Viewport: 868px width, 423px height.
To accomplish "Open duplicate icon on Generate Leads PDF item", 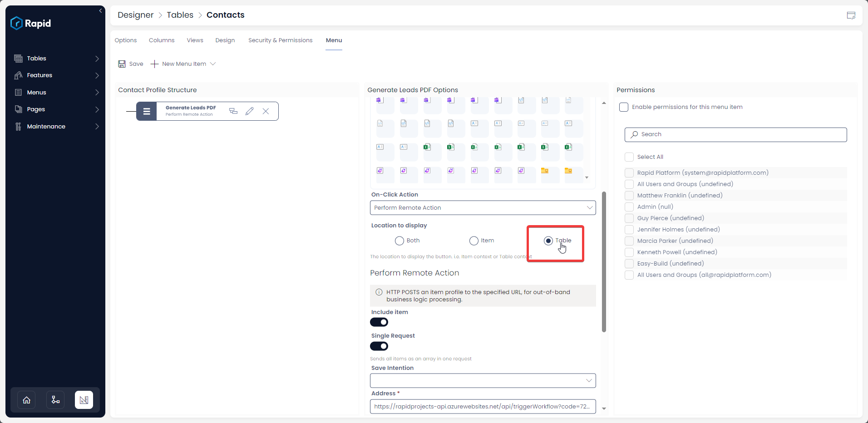I will (x=233, y=111).
